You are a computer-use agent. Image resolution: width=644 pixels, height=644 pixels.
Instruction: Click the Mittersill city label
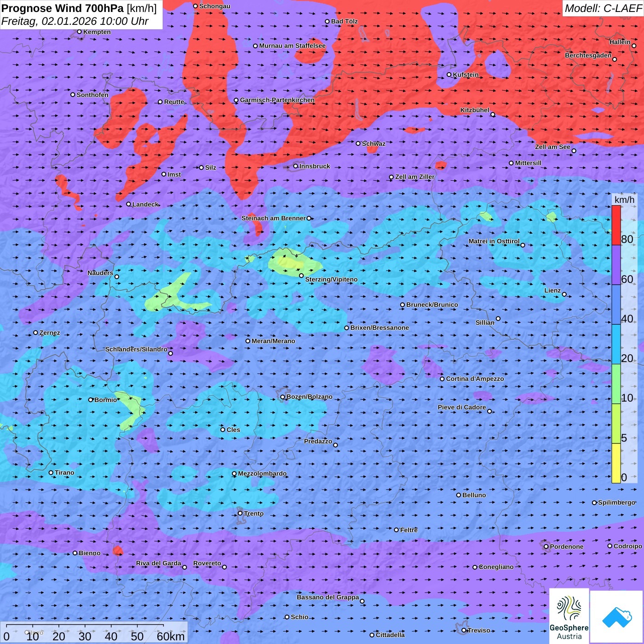pos(528,163)
